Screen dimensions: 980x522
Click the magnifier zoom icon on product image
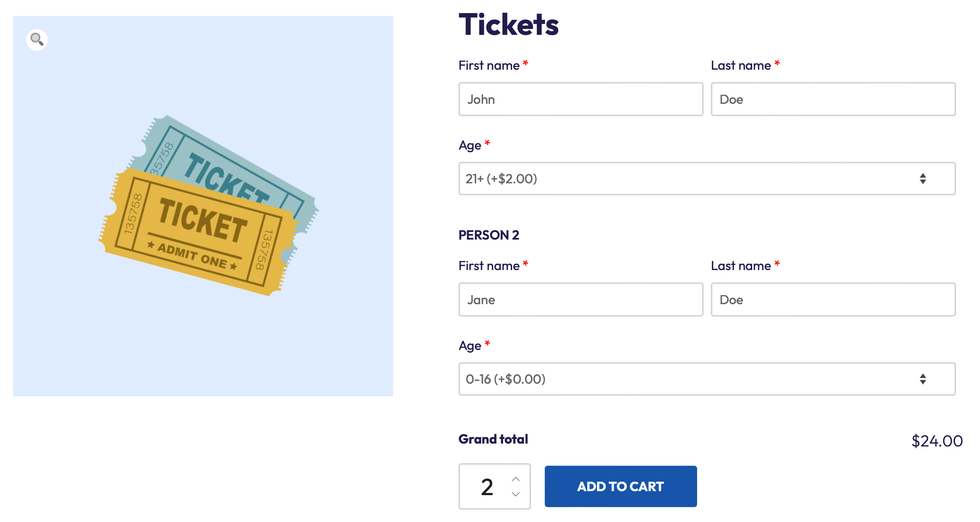(x=37, y=40)
